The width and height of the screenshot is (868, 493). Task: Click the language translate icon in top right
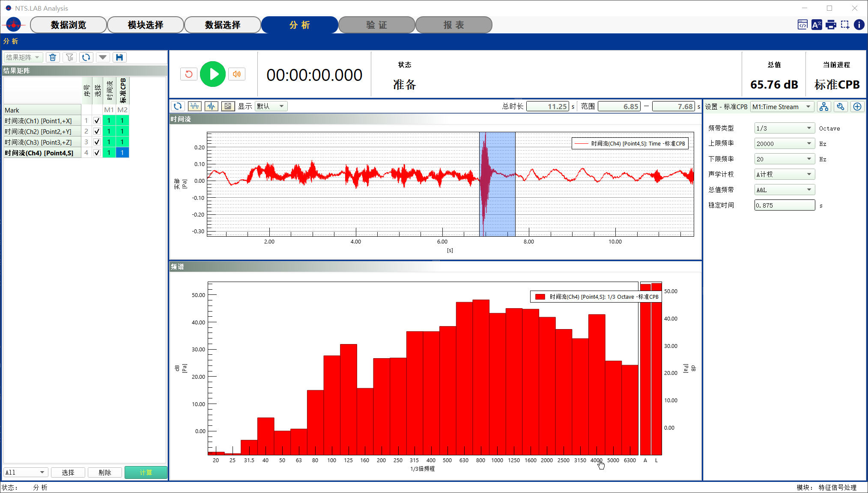point(817,25)
